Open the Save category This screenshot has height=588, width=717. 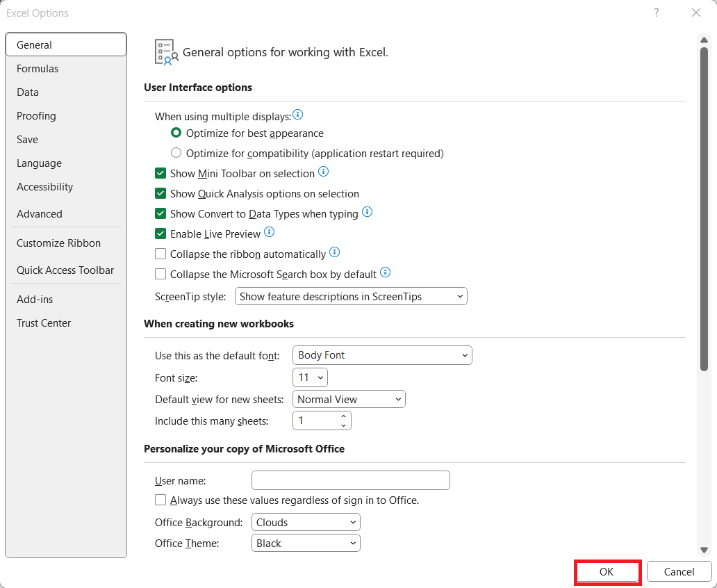click(x=66, y=140)
